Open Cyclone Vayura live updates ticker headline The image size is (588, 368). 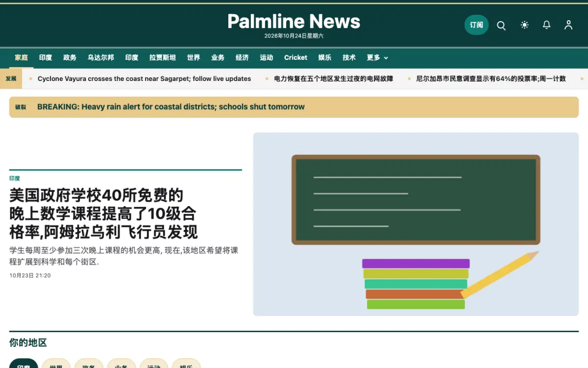click(x=144, y=79)
